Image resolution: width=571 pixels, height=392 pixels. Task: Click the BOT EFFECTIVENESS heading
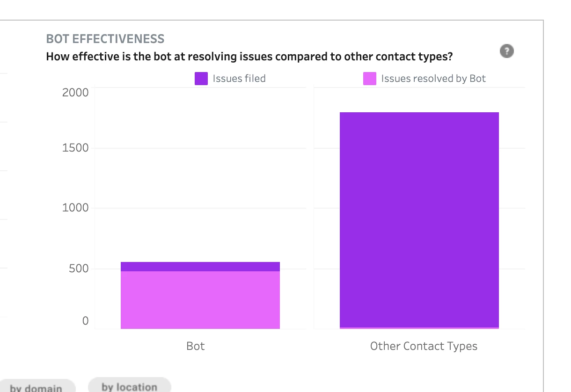click(105, 39)
